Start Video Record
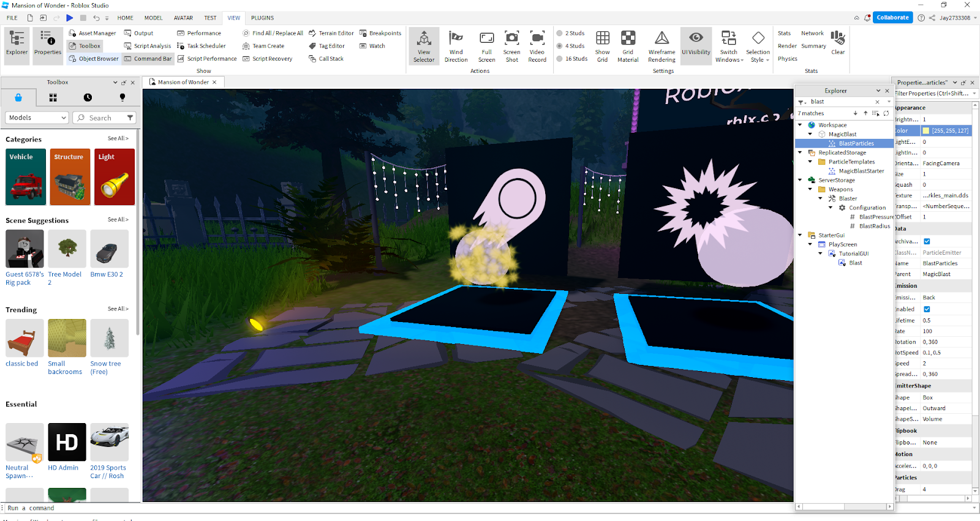The width and height of the screenshot is (980, 521). click(537, 46)
